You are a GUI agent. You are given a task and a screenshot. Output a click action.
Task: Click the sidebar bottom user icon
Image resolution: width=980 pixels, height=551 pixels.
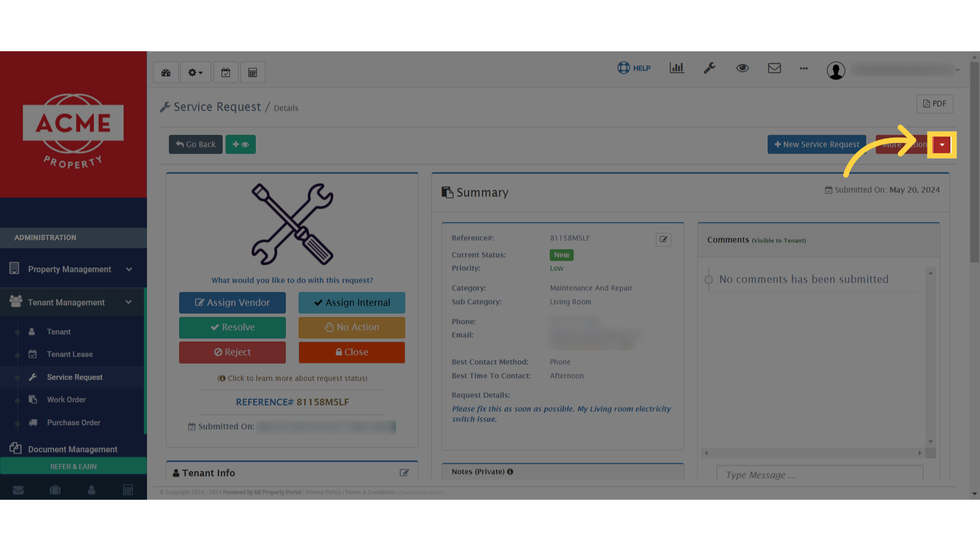(92, 490)
